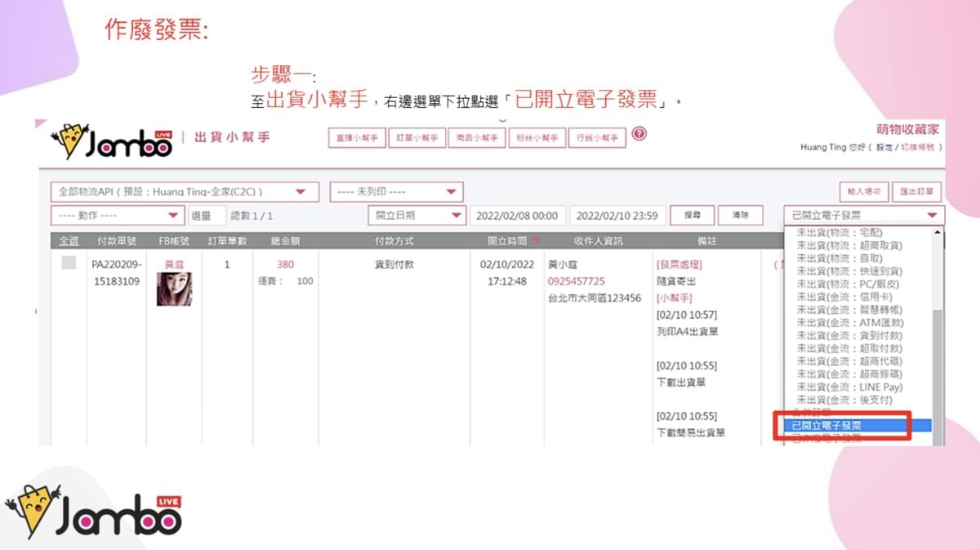
Task: Click the 下載簡易出貨單 log entry
Action: [x=690, y=432]
